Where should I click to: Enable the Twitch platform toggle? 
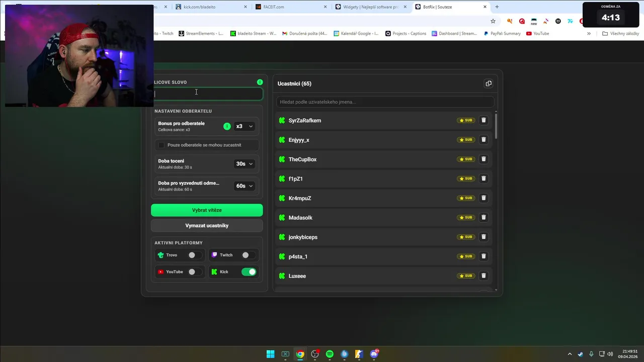click(248, 255)
